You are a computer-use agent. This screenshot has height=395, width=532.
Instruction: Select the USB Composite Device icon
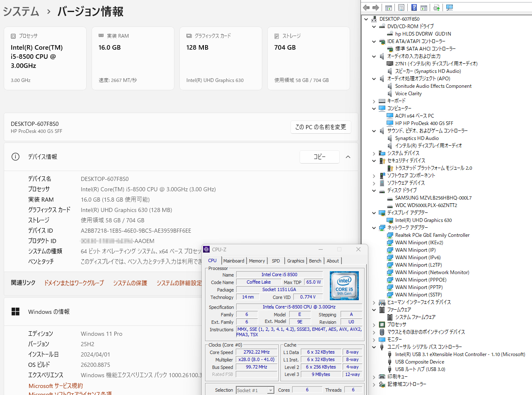click(390, 362)
